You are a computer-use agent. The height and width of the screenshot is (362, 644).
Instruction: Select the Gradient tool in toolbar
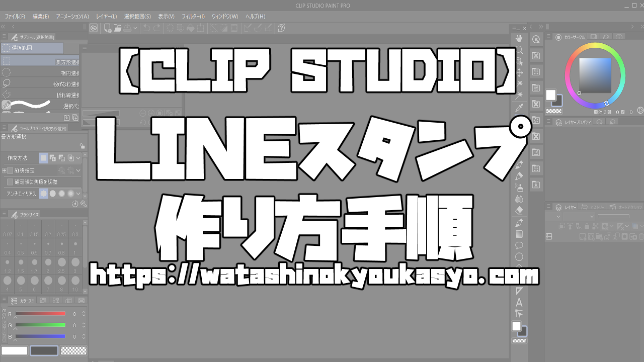[519, 234]
